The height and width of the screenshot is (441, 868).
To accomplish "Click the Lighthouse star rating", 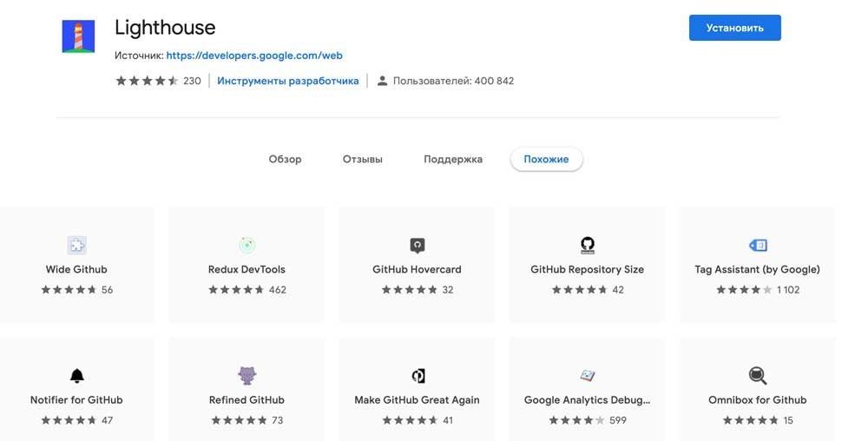I will coord(147,81).
